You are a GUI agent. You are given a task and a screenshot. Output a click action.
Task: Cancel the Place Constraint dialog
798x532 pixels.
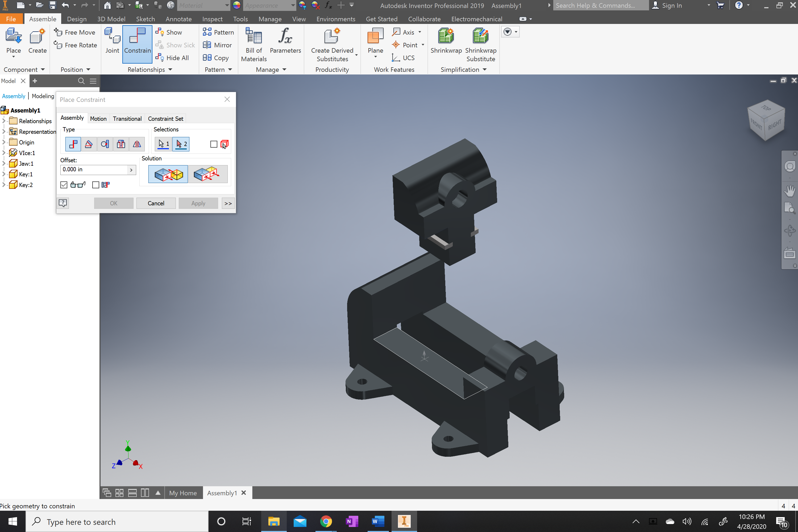click(156, 203)
